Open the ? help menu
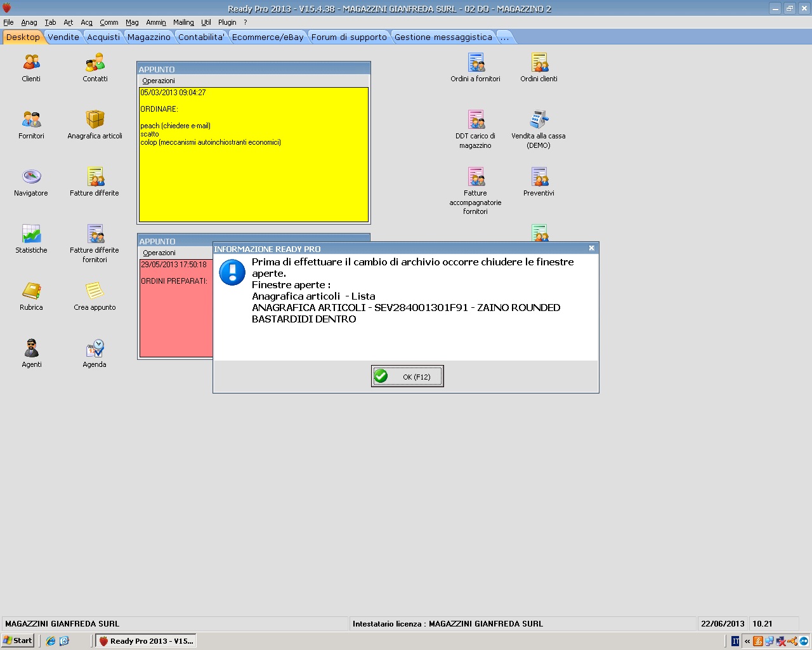 [x=246, y=22]
